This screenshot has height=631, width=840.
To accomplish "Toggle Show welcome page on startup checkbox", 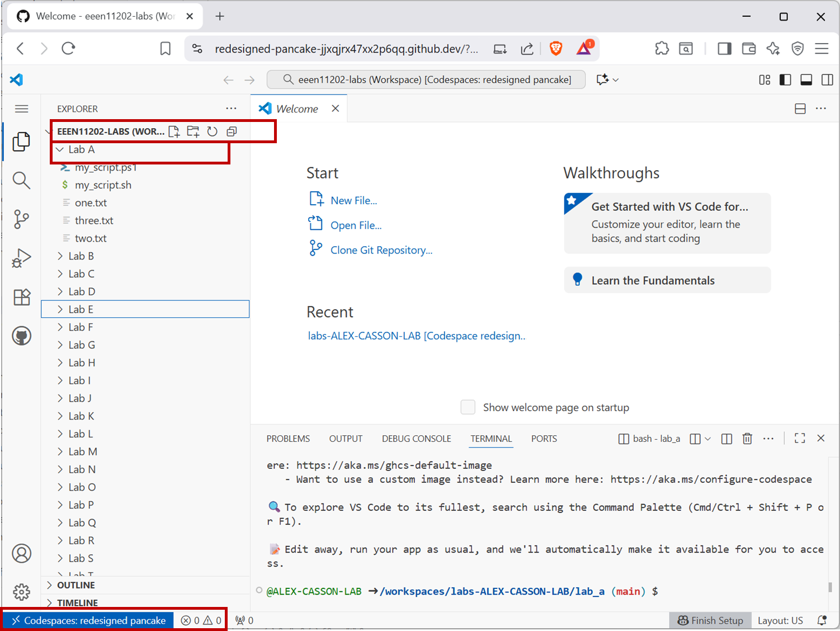I will pos(468,407).
